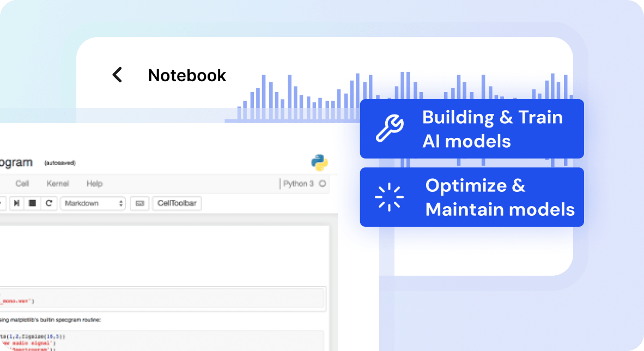Viewport: 644px width, 351px height.
Task: Click the loading spinner icon on Optimize card
Action: [x=389, y=197]
